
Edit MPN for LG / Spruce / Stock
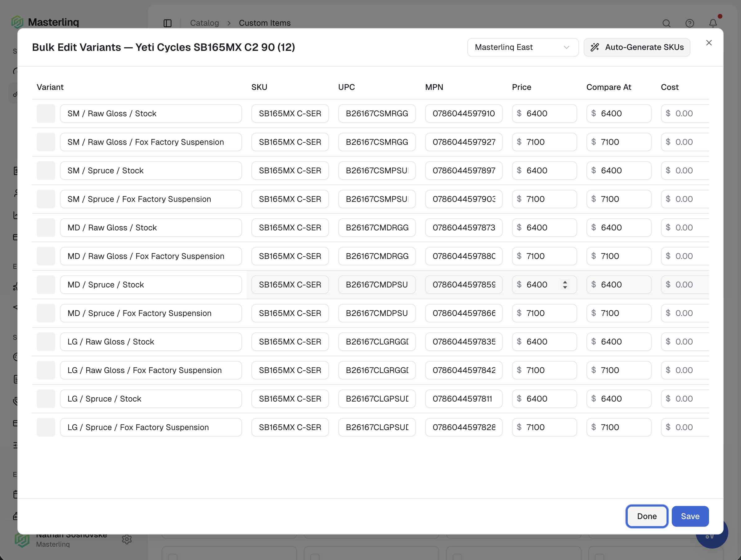pos(464,399)
